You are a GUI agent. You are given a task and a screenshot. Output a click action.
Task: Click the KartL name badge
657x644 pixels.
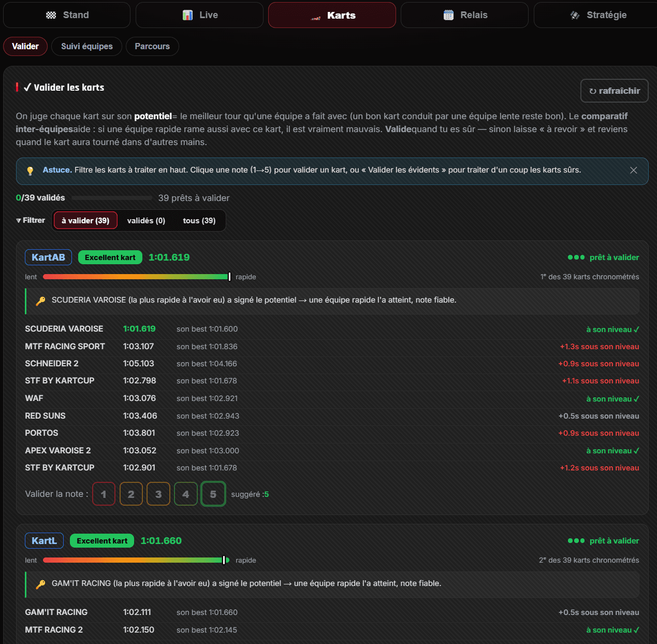click(44, 541)
